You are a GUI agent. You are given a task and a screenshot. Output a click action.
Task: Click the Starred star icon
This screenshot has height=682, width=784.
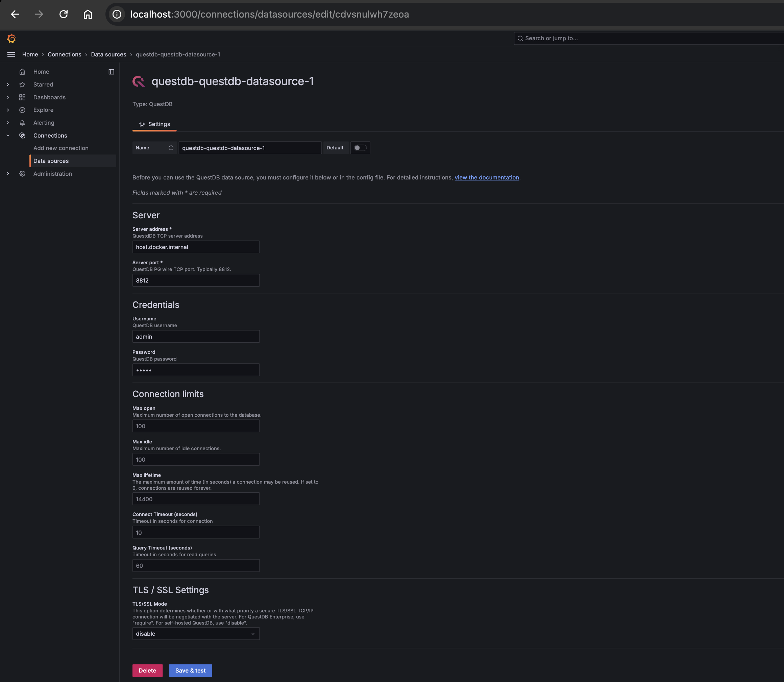(x=22, y=84)
